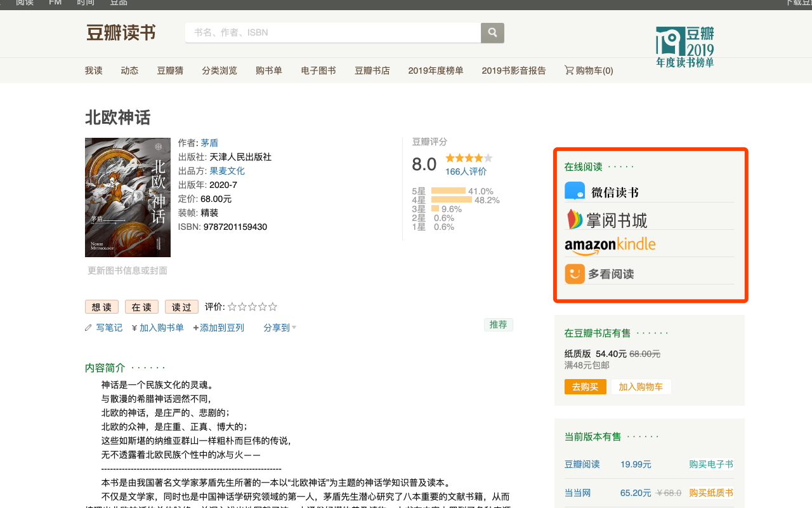Mark the book as 想读
Viewport: 812px width, 508px height.
(101, 307)
